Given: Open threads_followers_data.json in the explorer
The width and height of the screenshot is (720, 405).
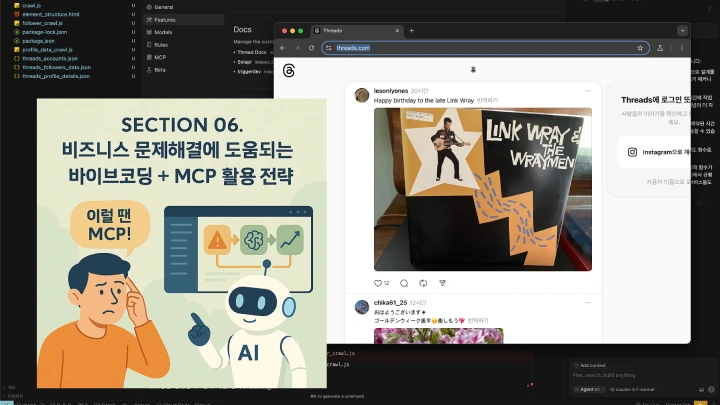Looking at the screenshot, I should click(56, 67).
